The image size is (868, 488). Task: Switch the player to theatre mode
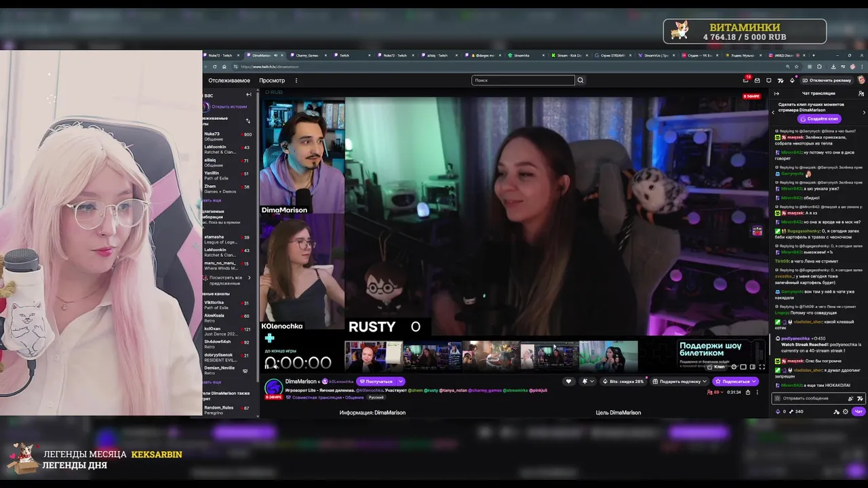pos(752,367)
